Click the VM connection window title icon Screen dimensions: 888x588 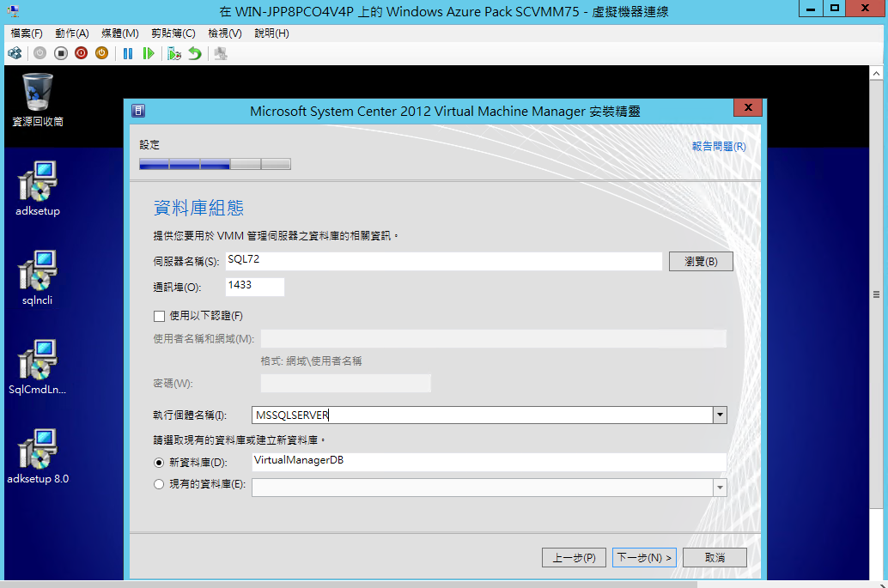click(13, 11)
